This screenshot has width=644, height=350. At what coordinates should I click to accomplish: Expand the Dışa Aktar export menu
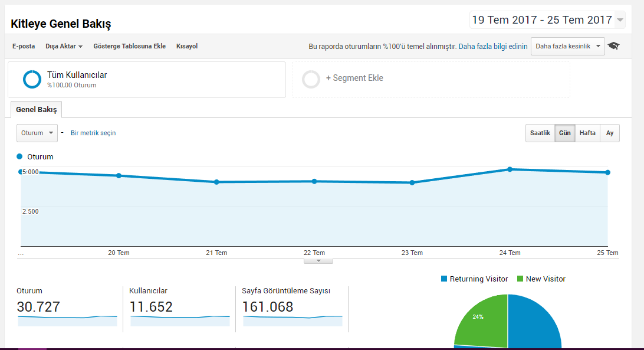click(x=64, y=46)
